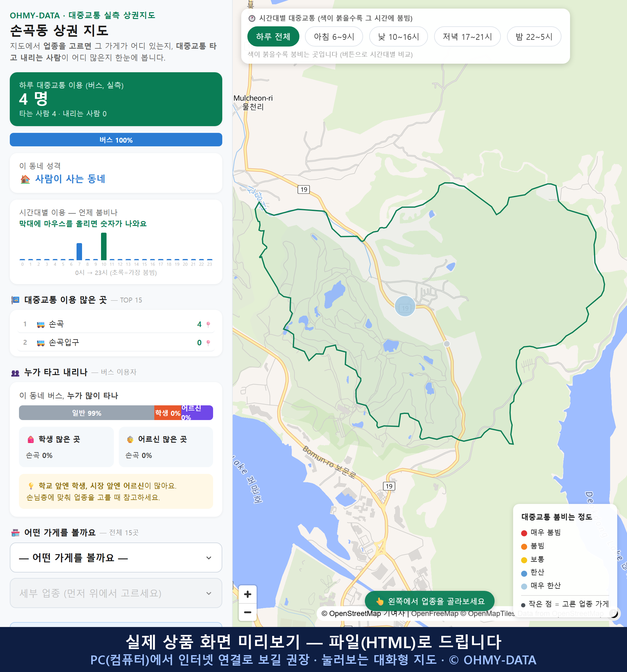Select the 아침 6~9시 time filter
This screenshot has height=672, width=627.
(334, 36)
